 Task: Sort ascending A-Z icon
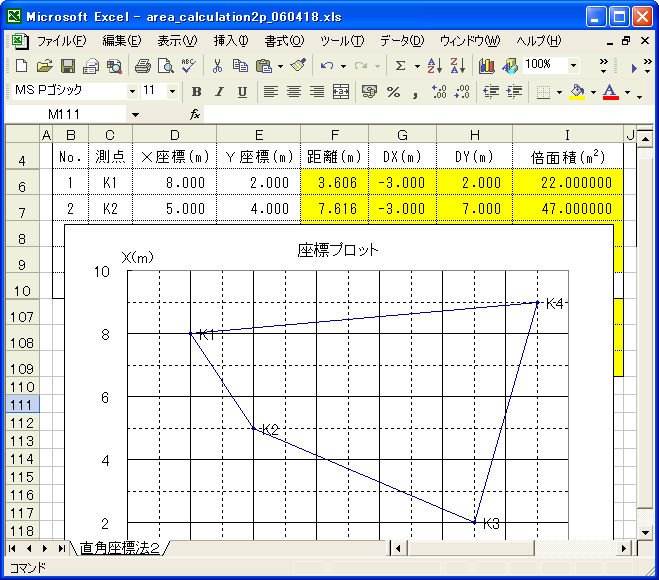[x=435, y=66]
